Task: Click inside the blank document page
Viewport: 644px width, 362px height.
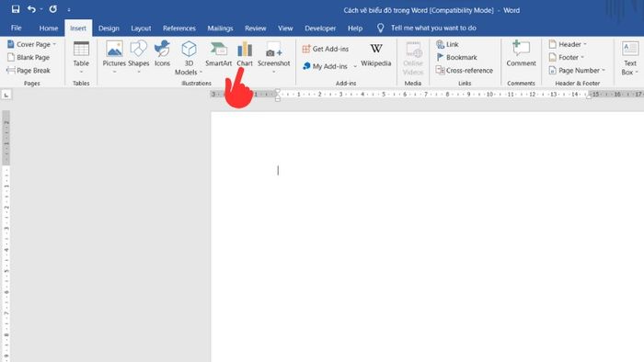Action: coord(427,236)
